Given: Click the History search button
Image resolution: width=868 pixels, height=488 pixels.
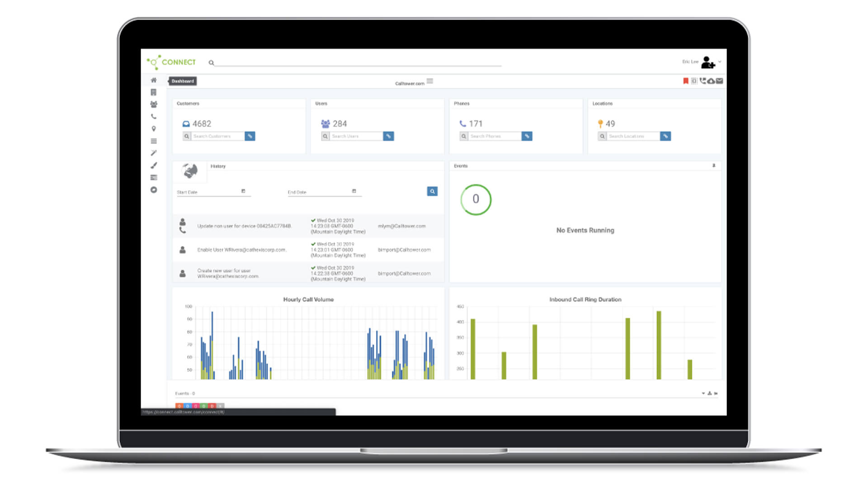Looking at the screenshot, I should pyautogui.click(x=433, y=191).
